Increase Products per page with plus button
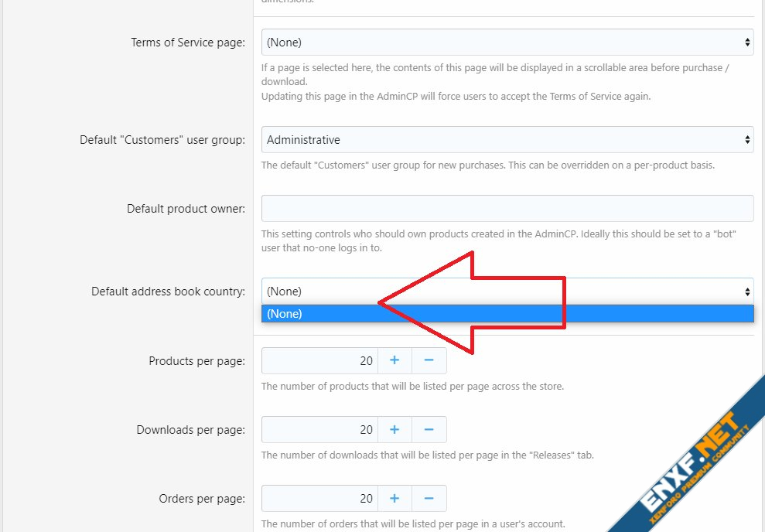Image resolution: width=765 pixels, height=532 pixels. [394, 360]
